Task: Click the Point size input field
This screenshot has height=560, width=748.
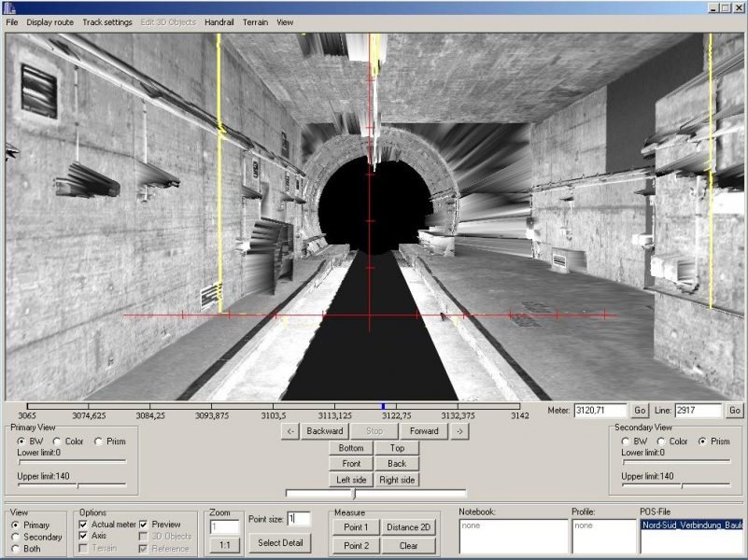Action: click(299, 519)
